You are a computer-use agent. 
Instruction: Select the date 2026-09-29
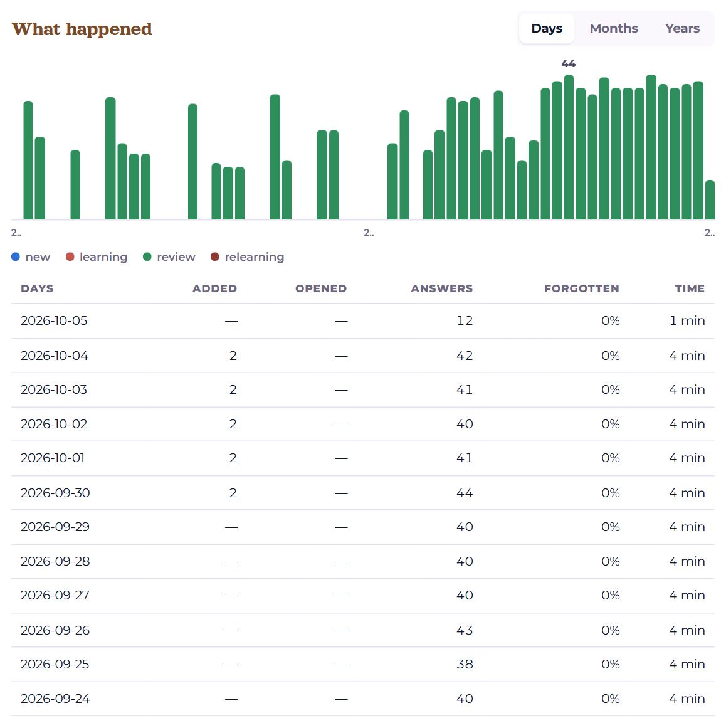point(55,527)
